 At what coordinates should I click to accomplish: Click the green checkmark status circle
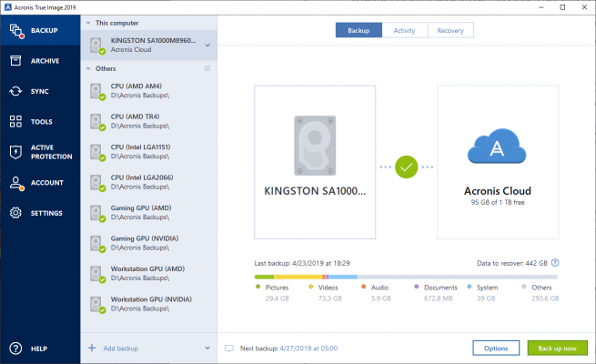click(407, 167)
